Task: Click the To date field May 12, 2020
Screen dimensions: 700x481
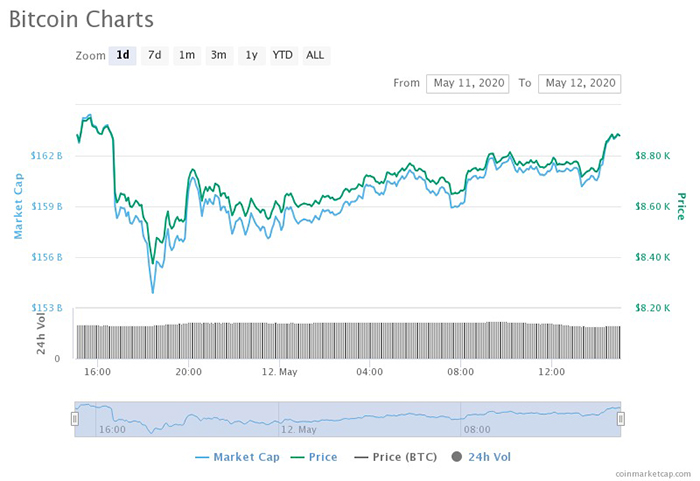Action: coord(579,83)
